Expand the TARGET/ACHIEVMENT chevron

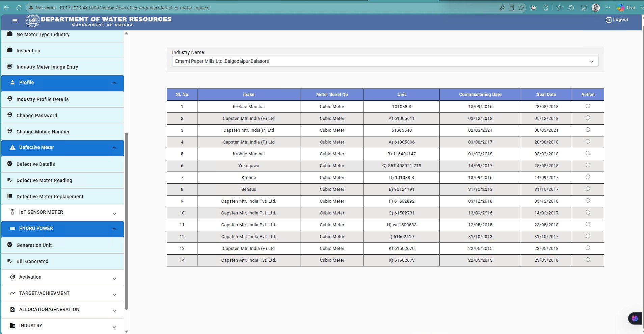114,295
